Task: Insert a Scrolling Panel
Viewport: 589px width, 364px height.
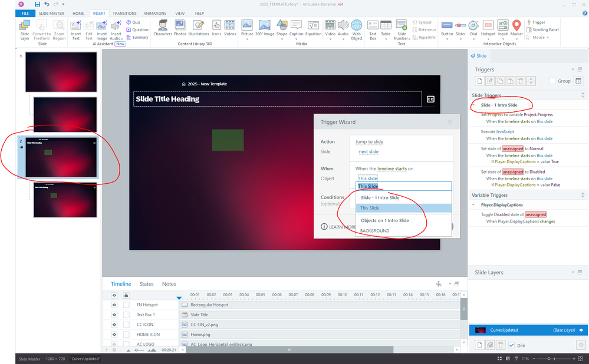Action: (542, 29)
